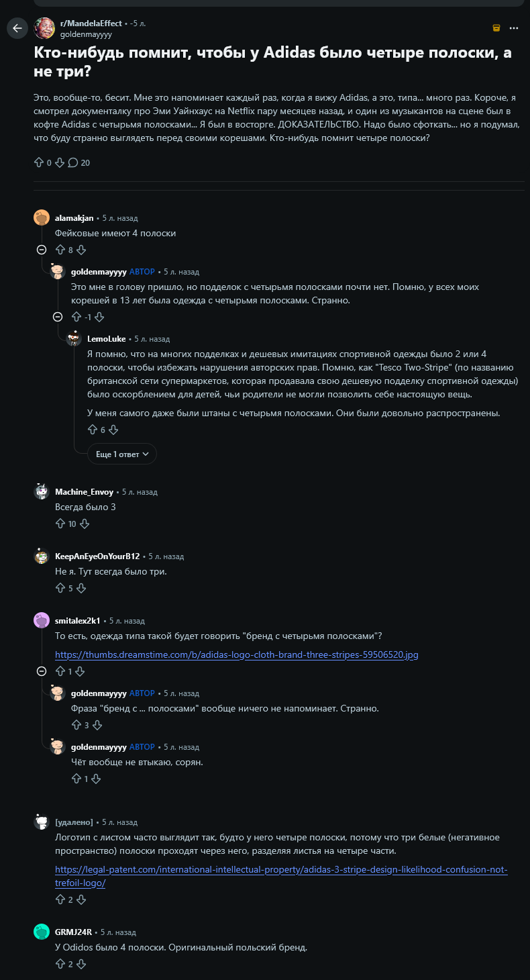Open the r/MandelaEffect subreddit link

point(91,23)
